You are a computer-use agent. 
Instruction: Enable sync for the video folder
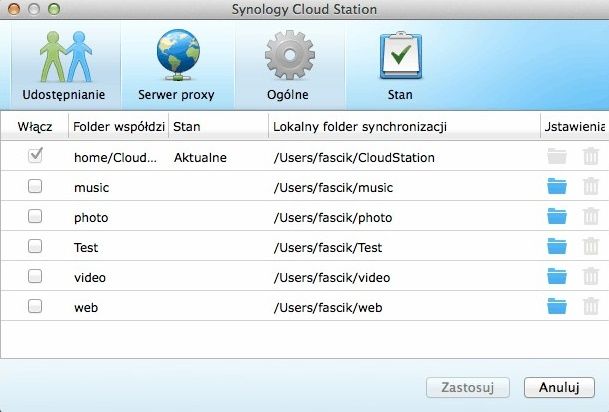coord(35,276)
